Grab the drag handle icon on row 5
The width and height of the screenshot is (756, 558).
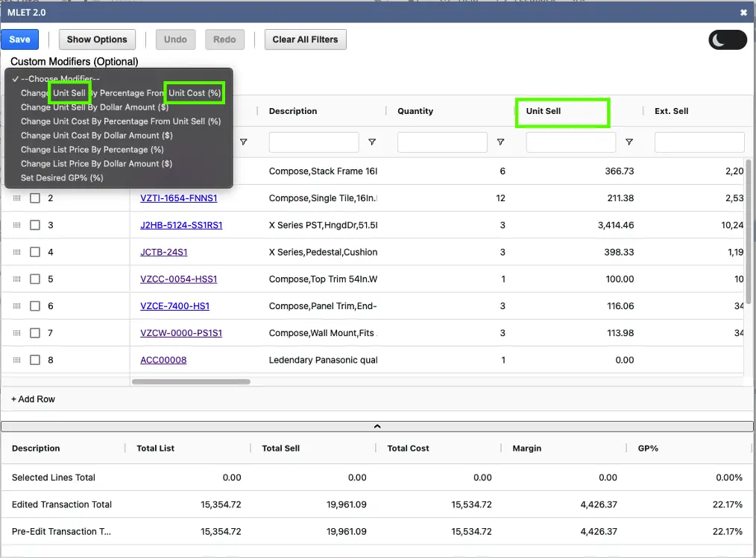(x=17, y=279)
